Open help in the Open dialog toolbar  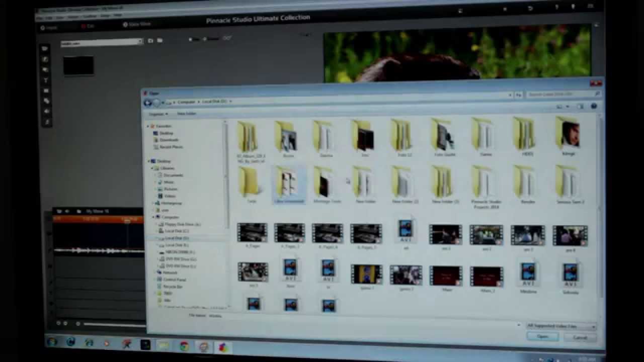(594, 107)
